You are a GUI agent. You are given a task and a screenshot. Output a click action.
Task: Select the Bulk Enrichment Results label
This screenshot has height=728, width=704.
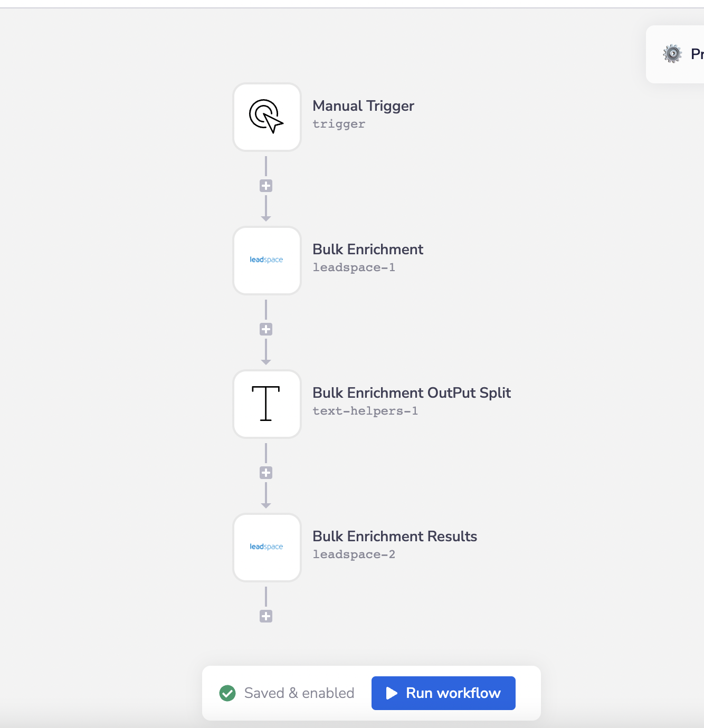tap(395, 537)
